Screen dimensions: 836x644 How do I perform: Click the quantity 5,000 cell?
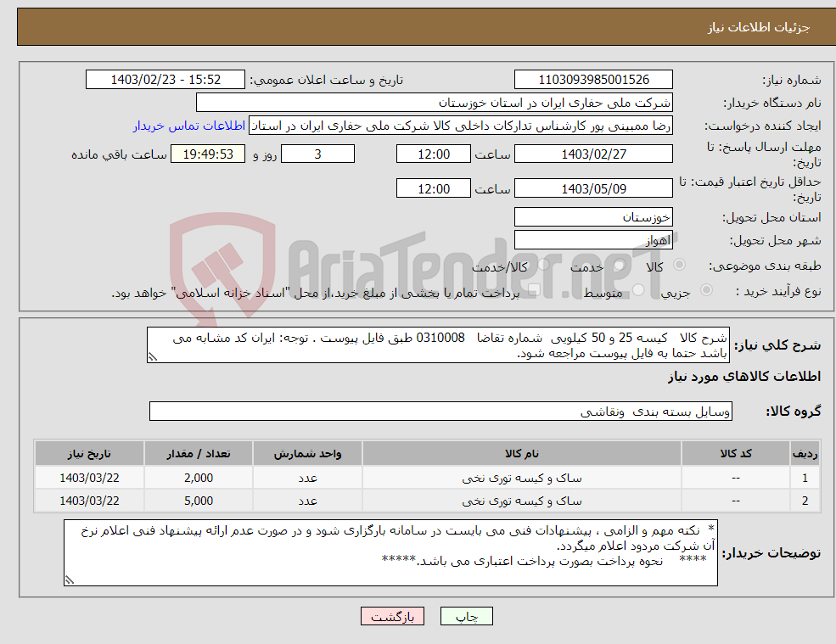(x=199, y=501)
